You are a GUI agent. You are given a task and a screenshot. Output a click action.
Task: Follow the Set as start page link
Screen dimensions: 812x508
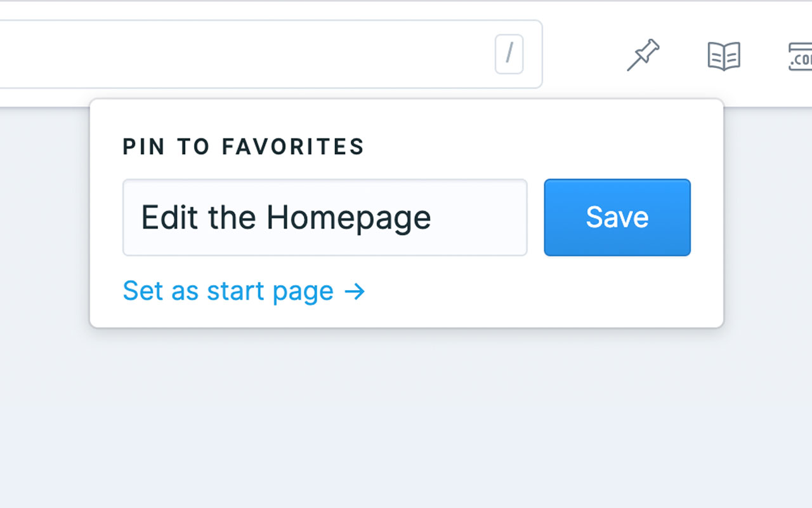coord(244,291)
